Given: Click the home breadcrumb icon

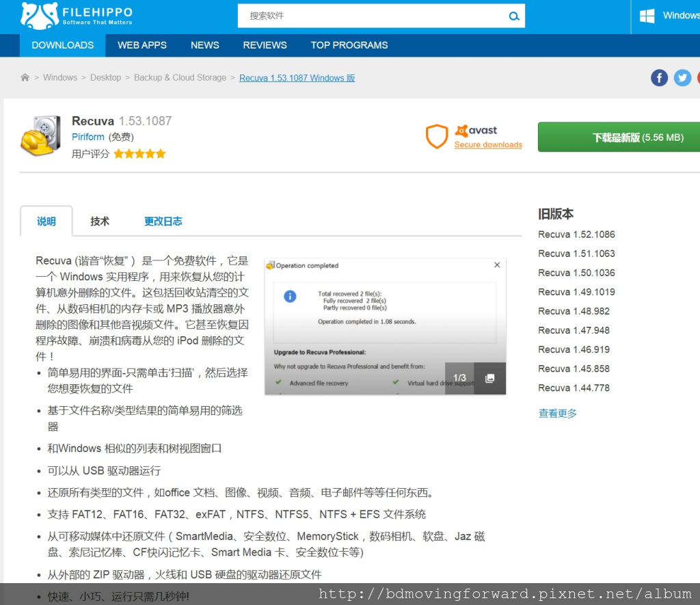Looking at the screenshot, I should click(x=25, y=77).
